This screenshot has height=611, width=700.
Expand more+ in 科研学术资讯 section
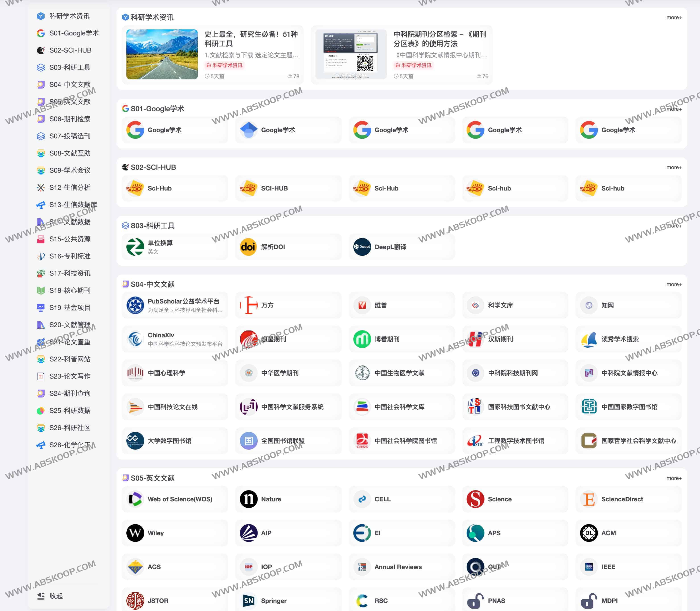tap(674, 17)
